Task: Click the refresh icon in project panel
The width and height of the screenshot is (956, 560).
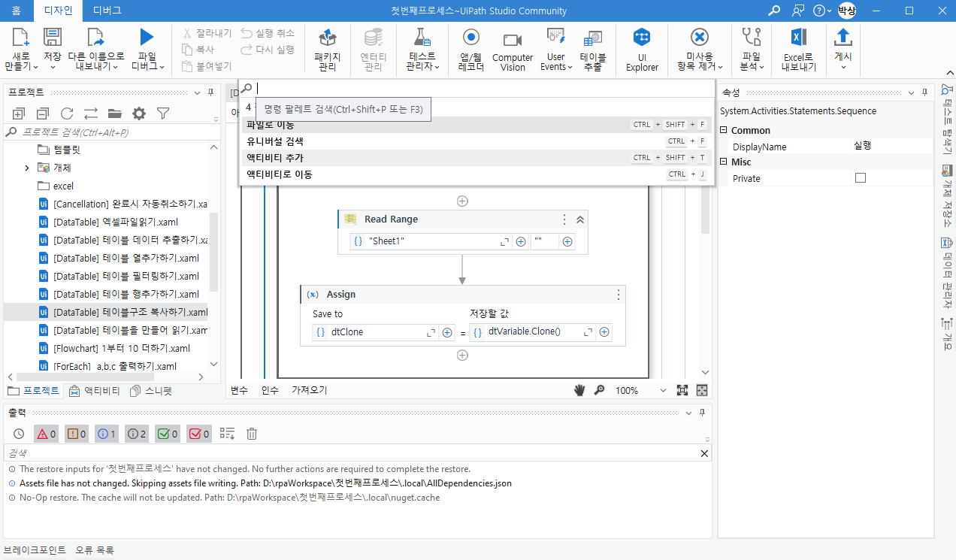Action: tap(67, 114)
